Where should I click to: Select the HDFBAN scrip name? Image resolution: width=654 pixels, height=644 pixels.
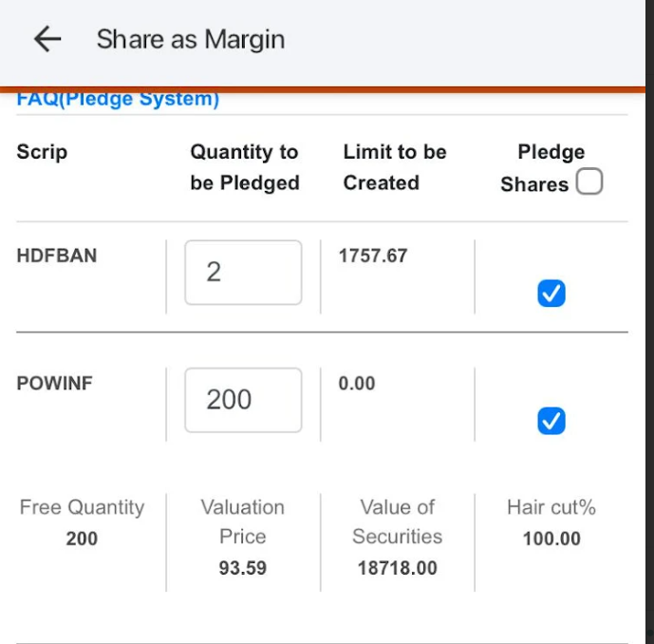pos(56,256)
